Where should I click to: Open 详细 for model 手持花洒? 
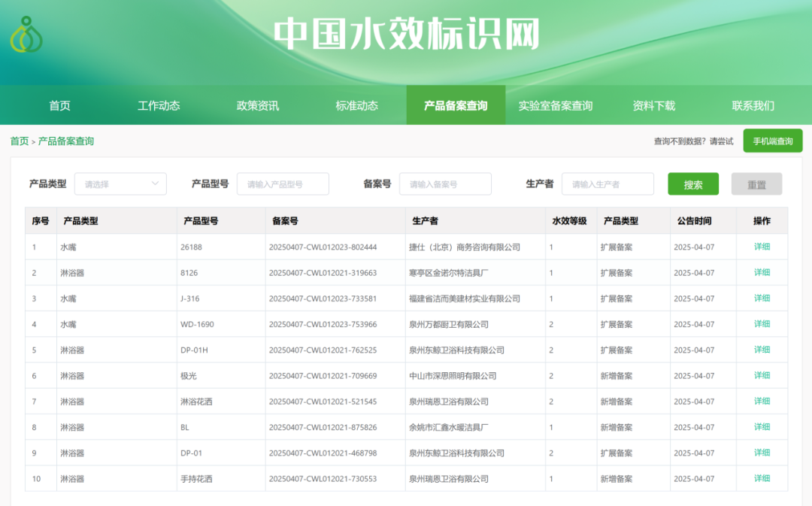point(762,478)
